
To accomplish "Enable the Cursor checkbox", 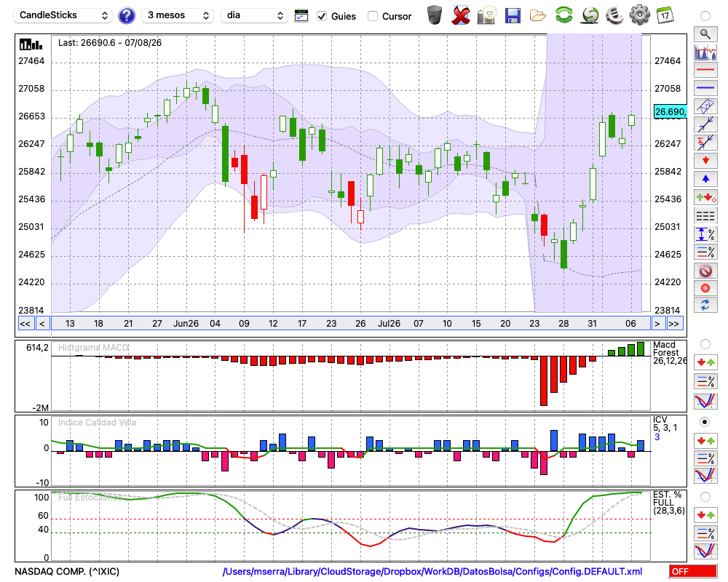I will pyautogui.click(x=372, y=16).
